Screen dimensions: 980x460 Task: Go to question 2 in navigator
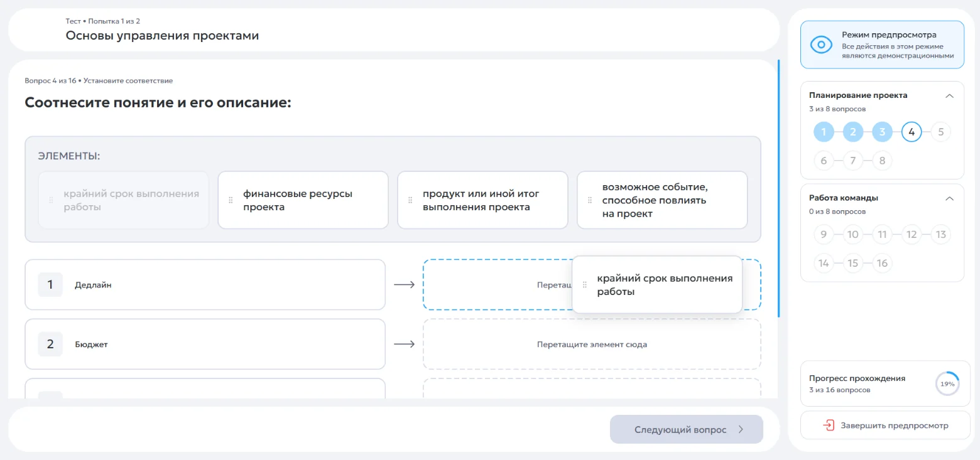(853, 132)
